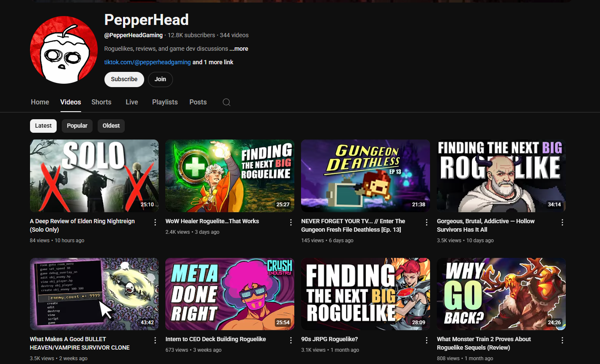
Task: Click '145 views • 6 days ago' text
Action: tap(327, 241)
